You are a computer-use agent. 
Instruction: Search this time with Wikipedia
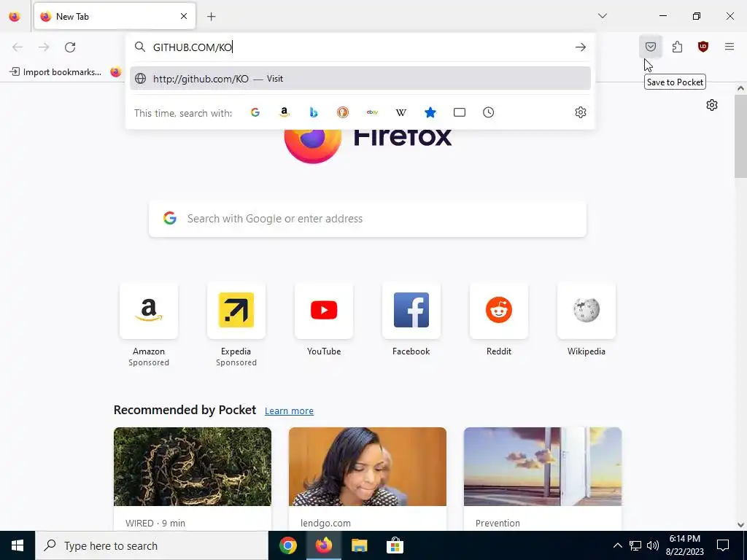point(401,112)
